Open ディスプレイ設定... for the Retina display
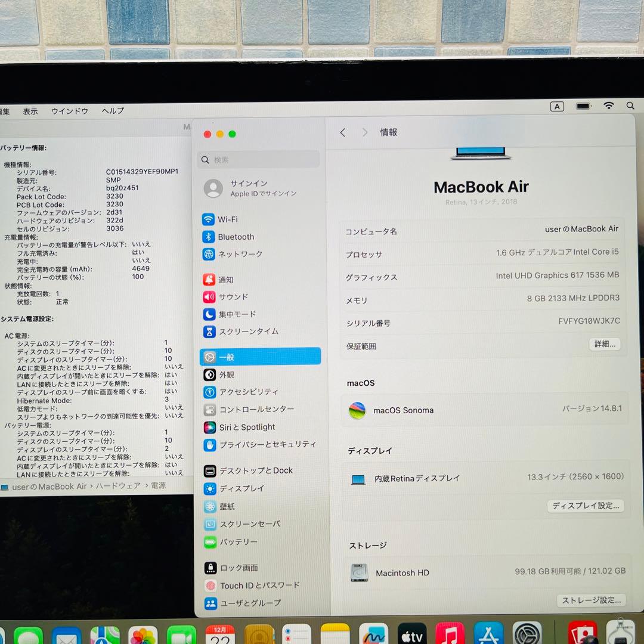The width and height of the screenshot is (644, 644). tap(586, 506)
